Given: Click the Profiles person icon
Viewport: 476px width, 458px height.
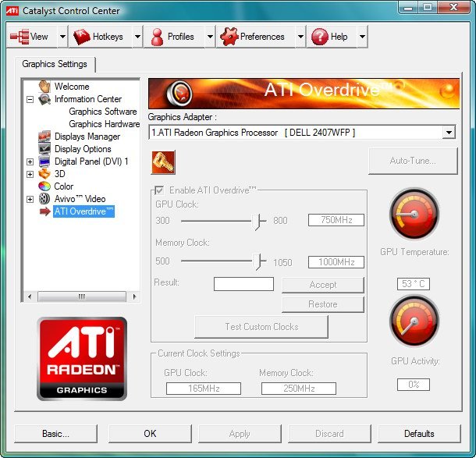Looking at the screenshot, I should [157, 37].
